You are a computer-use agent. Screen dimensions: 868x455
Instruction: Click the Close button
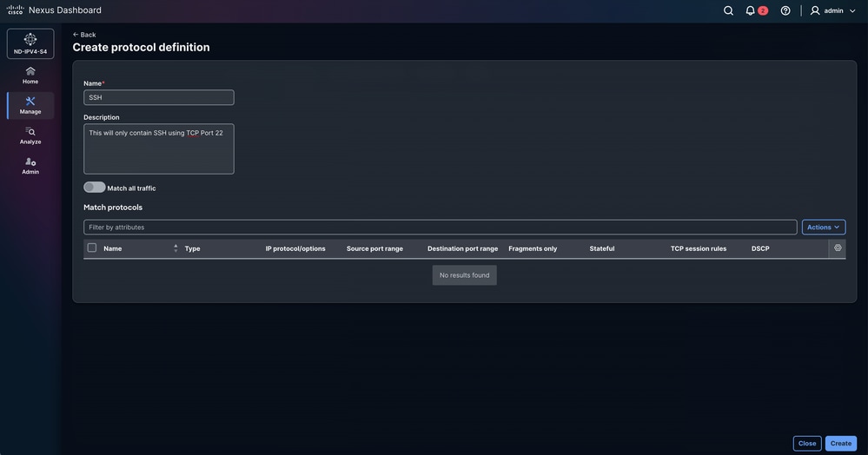click(807, 444)
